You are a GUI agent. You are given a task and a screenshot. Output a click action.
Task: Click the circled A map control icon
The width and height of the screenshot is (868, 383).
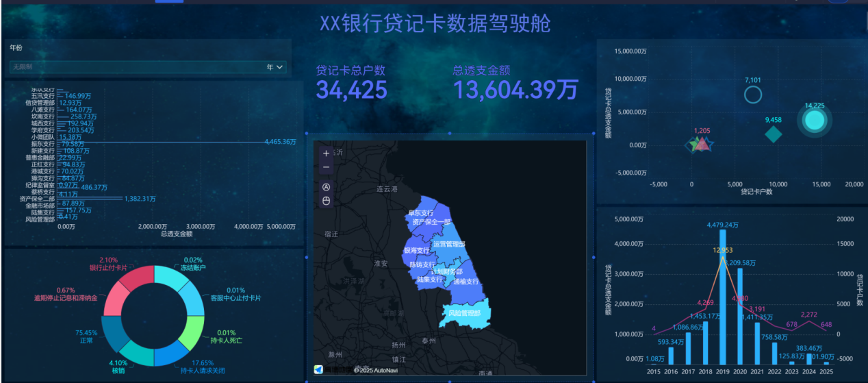click(326, 186)
